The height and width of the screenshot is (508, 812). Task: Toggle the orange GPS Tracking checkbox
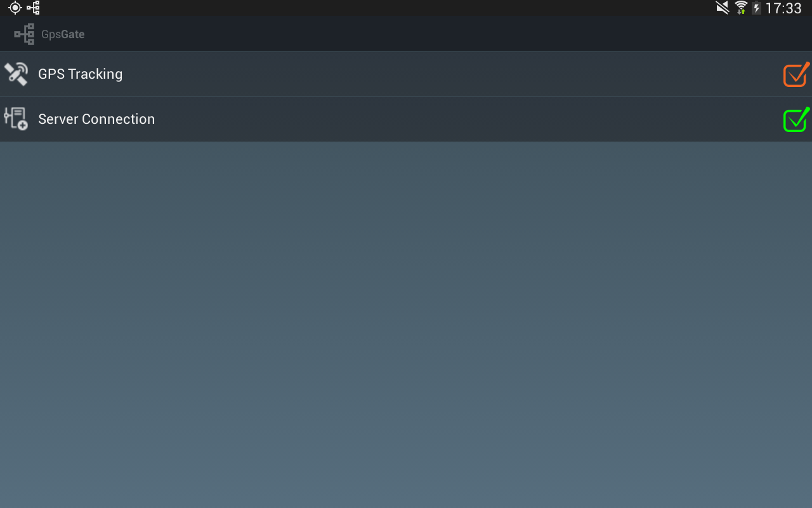coord(796,74)
